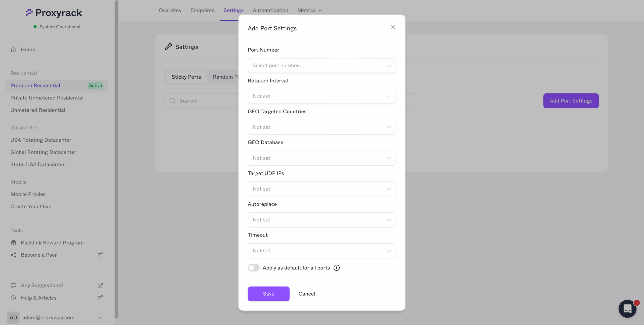Click the info icon beside default ports
This screenshot has width=644, height=325.
[x=337, y=268]
